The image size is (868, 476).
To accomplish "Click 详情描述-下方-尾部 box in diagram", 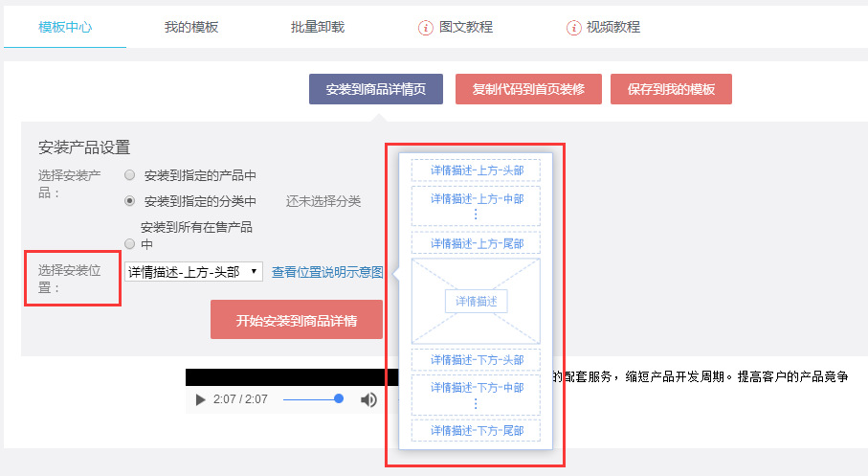I will pyautogui.click(x=476, y=431).
